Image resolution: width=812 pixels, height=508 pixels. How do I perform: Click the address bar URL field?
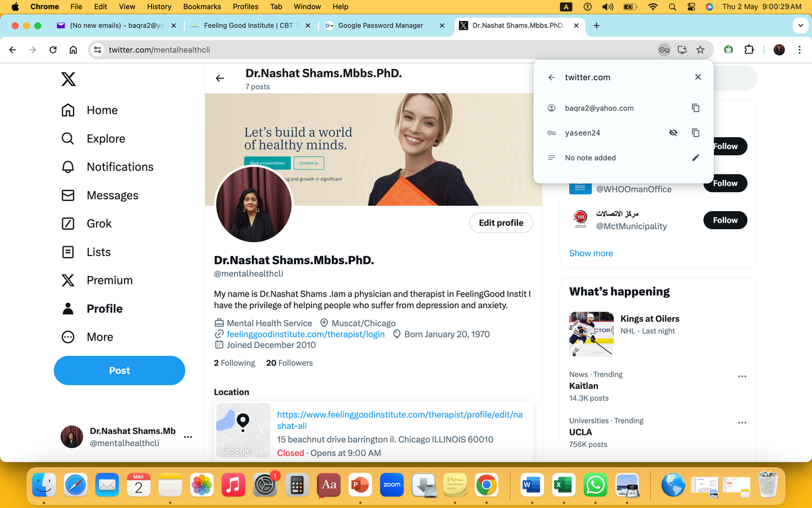379,50
